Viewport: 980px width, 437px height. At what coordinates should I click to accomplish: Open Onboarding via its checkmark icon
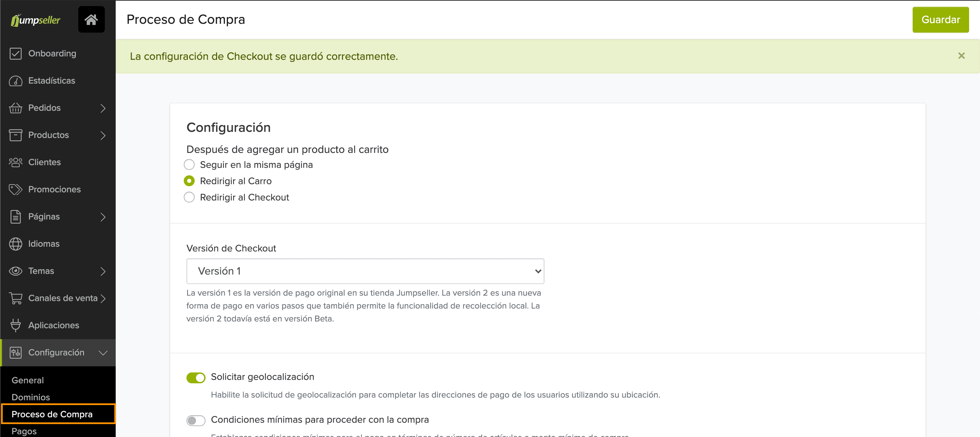coord(16,54)
